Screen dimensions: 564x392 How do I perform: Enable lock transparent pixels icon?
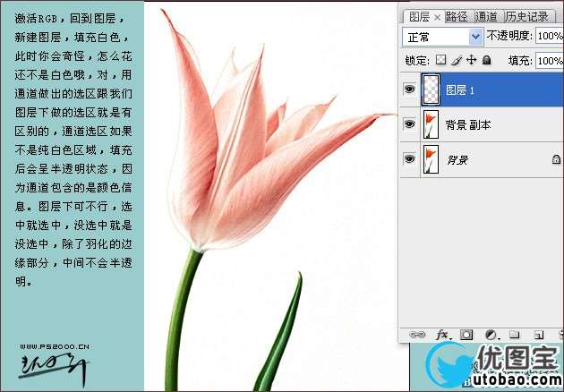[x=440, y=61]
